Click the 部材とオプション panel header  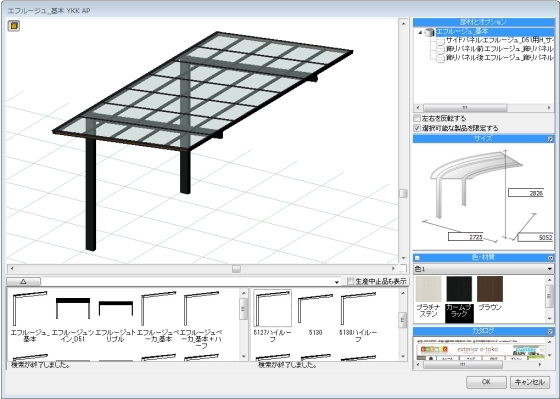tap(483, 22)
